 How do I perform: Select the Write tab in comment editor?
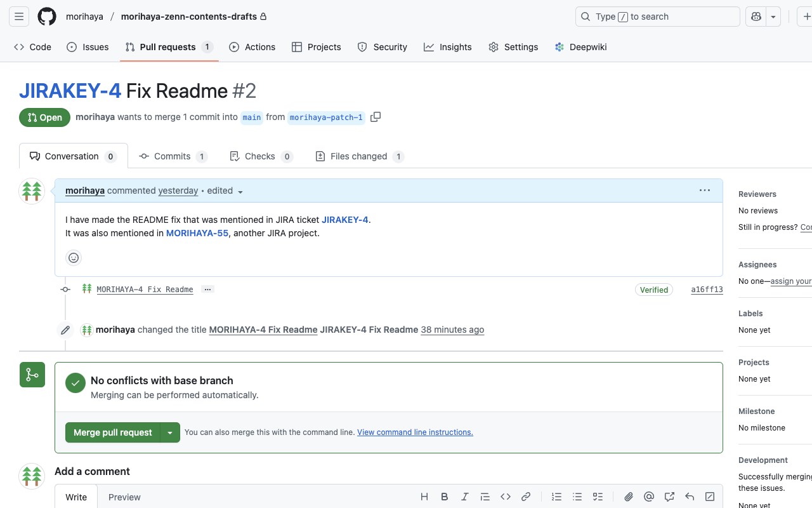76,497
